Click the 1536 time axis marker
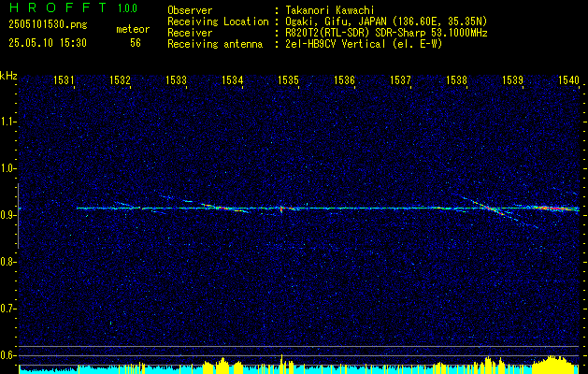 click(x=344, y=79)
